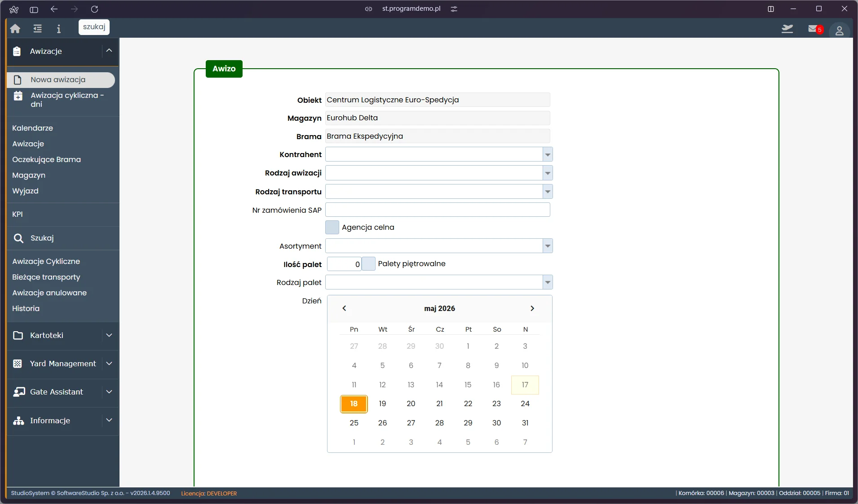Viewport: 858px width, 504px height.
Task: Click the Gate Assistant icon
Action: (x=19, y=392)
